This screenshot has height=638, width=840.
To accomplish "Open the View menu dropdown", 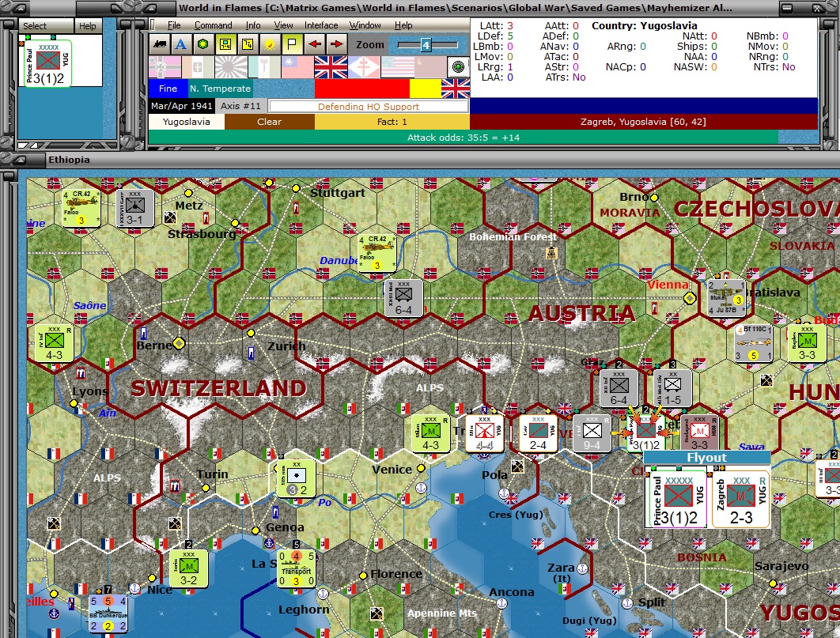I will (x=282, y=25).
